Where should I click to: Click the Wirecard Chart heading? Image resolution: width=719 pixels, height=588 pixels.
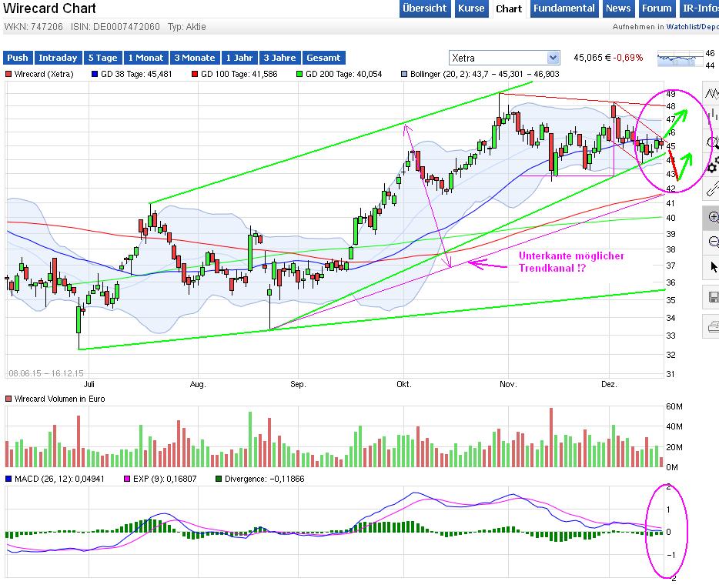49,8
